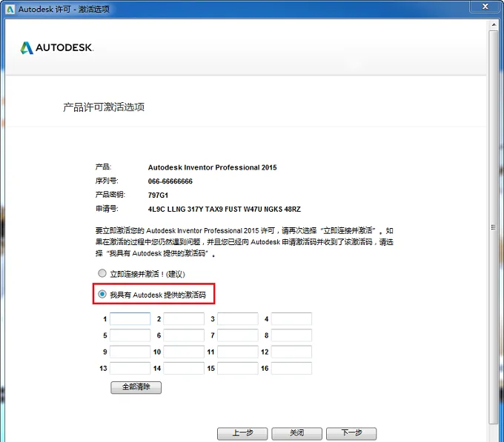This screenshot has height=442, width=504.
Task: Click the Autodesk logo in header
Action: pos(56,48)
